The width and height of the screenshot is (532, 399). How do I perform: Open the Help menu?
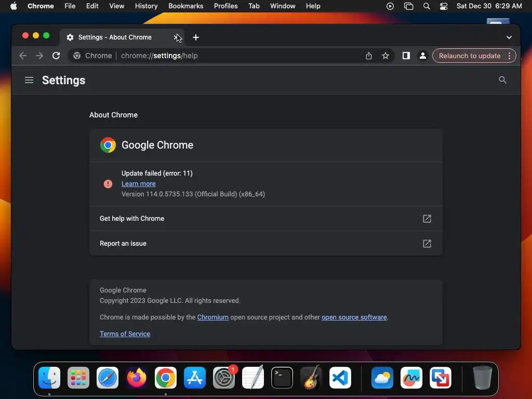313,6
